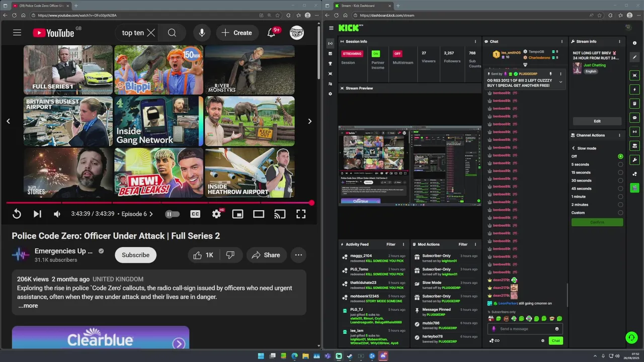Screen dimensions: 644x362
Task: Open Stream info panel three-dot menu
Action: coord(620,42)
